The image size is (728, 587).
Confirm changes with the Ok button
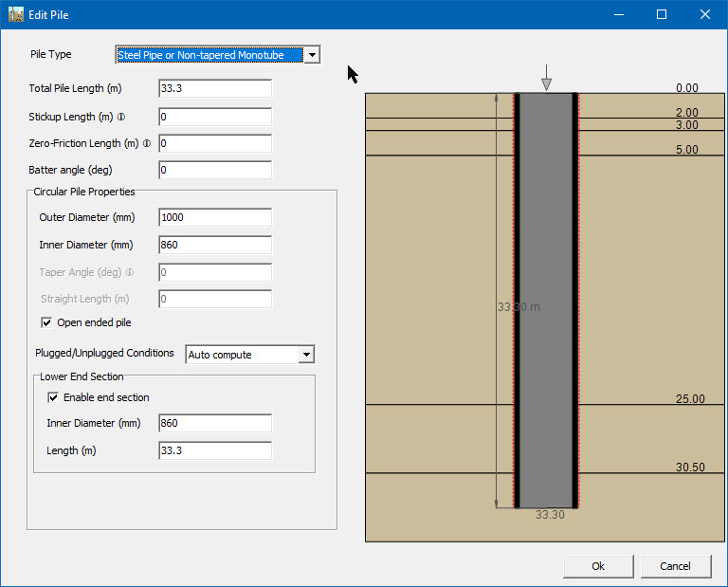pyautogui.click(x=598, y=566)
